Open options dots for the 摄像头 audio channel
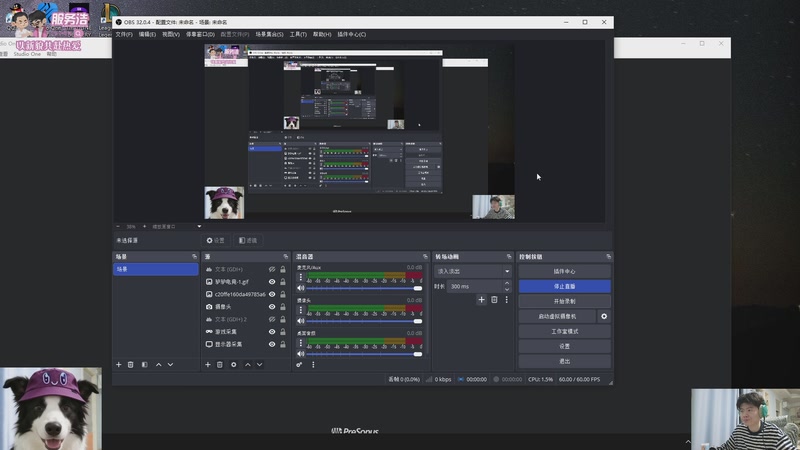This screenshot has width=800, height=450. point(301,310)
